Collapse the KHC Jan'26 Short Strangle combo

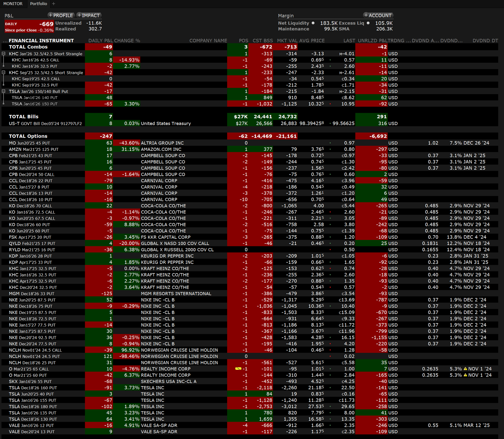(x=3, y=54)
